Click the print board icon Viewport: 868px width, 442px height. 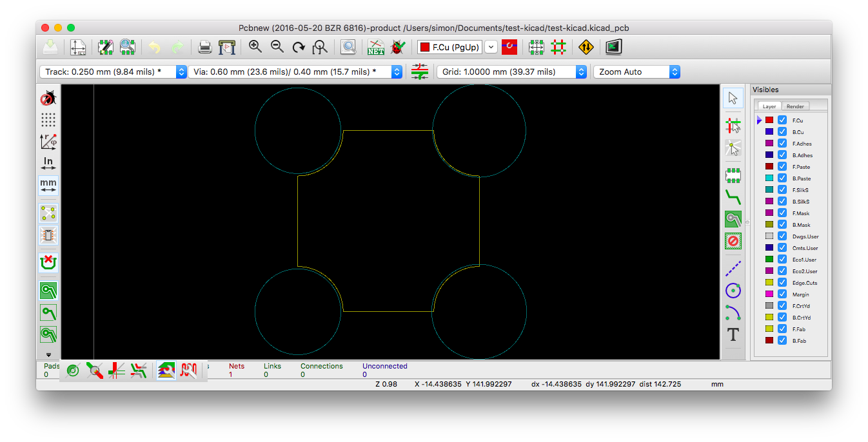tap(204, 47)
